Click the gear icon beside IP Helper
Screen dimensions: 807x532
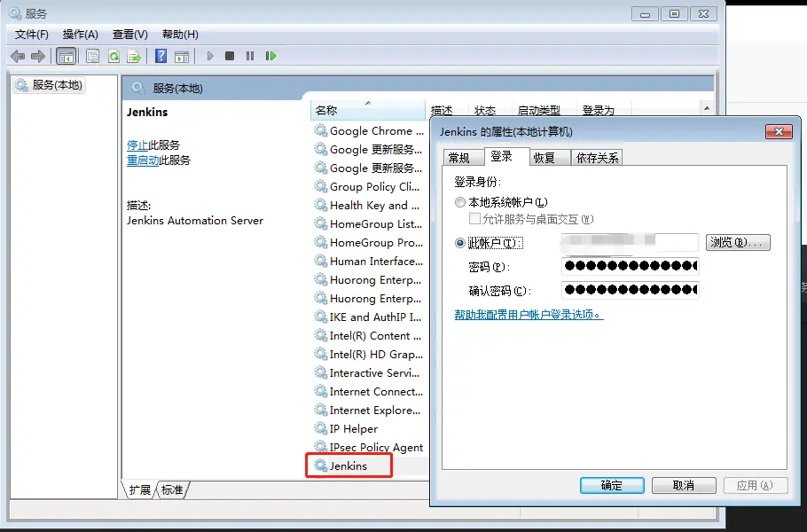point(321,428)
